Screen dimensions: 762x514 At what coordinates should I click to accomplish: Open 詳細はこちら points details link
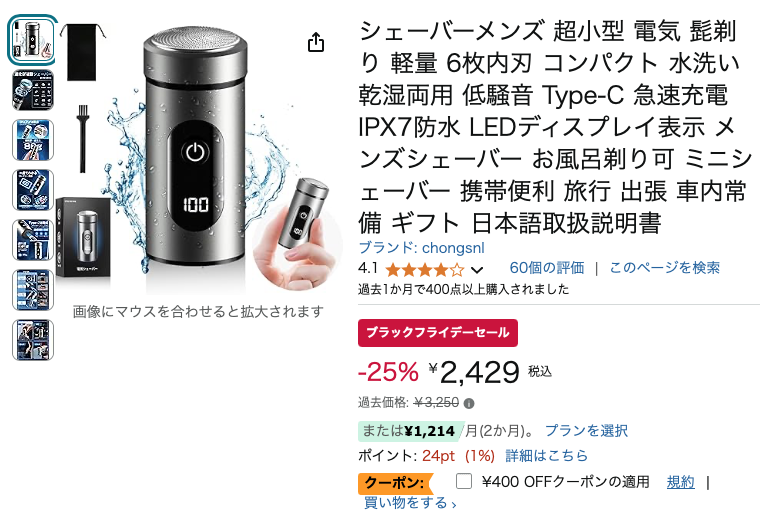(546, 456)
